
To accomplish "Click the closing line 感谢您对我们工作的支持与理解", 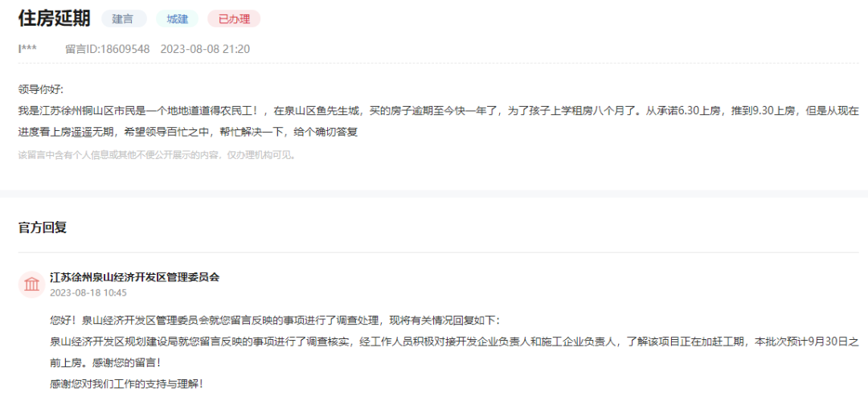I will click(x=127, y=383).
